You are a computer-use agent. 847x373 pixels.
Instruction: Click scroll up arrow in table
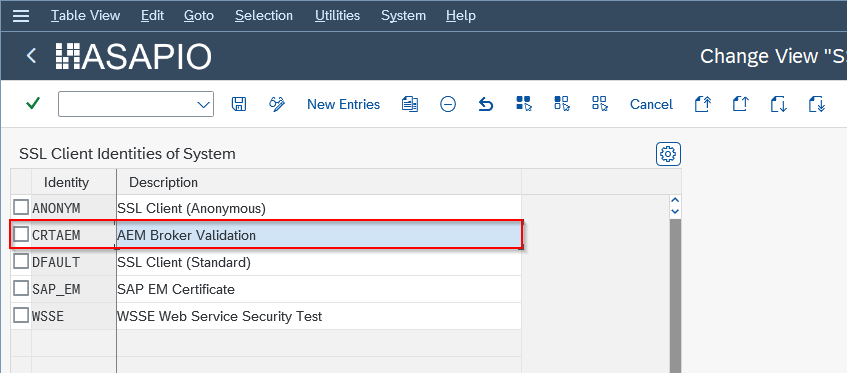(675, 200)
